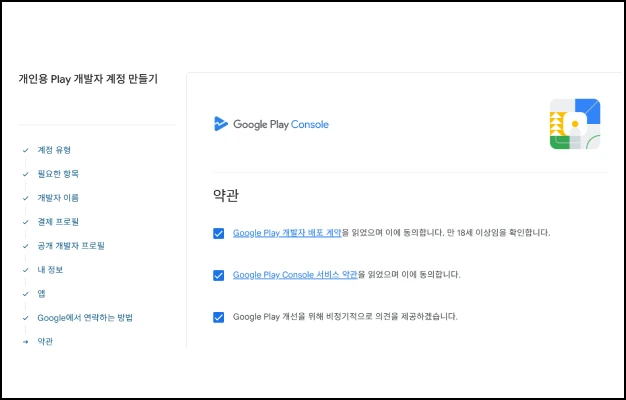The image size is (626, 400).
Task: Click the 약관 section heading in main panel
Action: [226, 196]
